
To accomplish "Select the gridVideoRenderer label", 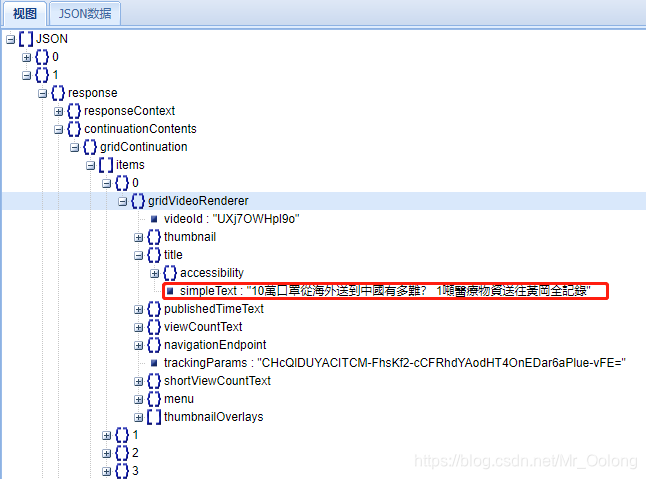I will [x=198, y=201].
